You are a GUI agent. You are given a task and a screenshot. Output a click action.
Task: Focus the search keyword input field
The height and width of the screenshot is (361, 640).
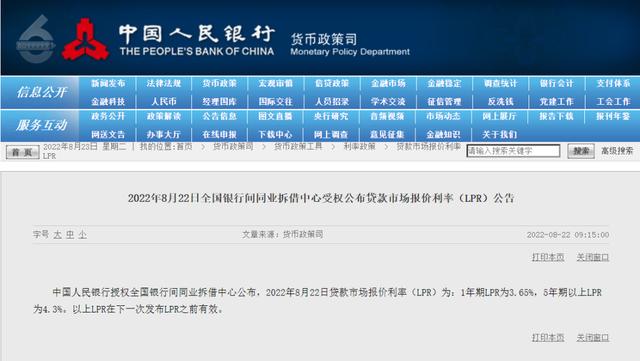513,151
